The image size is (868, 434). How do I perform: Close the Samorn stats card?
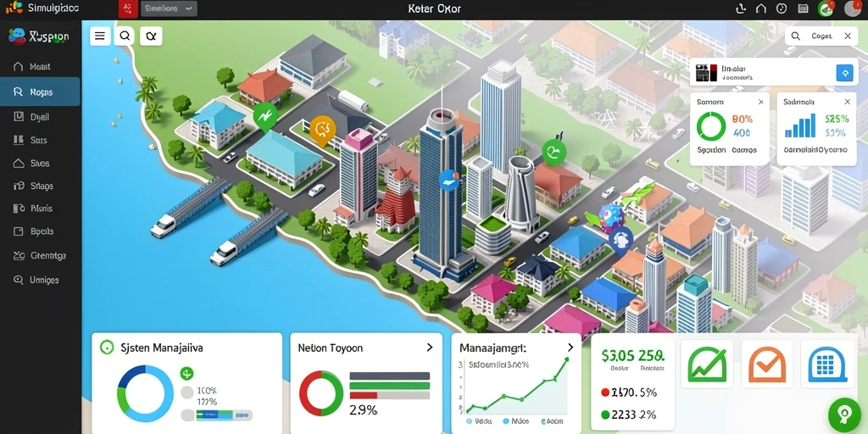(x=760, y=102)
